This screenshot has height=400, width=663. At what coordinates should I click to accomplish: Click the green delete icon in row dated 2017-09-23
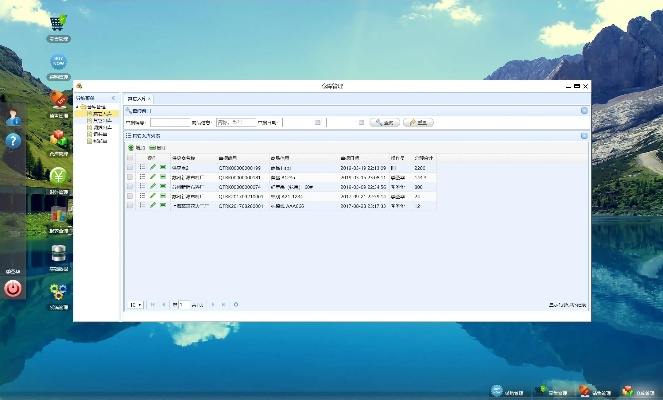pos(163,205)
